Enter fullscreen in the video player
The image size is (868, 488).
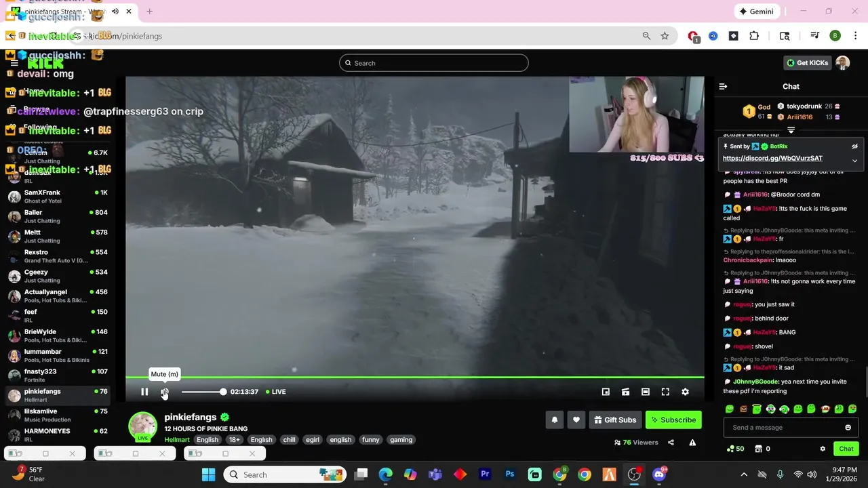665,392
